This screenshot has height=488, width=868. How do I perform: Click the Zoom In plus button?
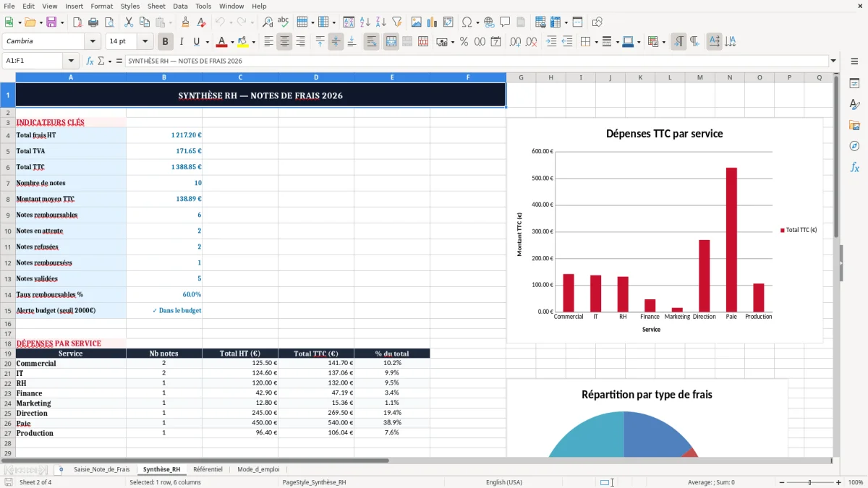[838, 482]
